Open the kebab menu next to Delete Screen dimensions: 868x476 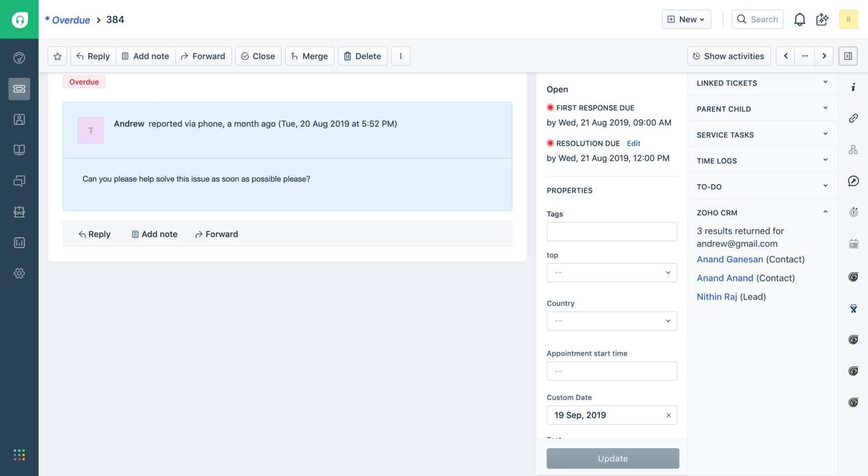click(x=401, y=56)
